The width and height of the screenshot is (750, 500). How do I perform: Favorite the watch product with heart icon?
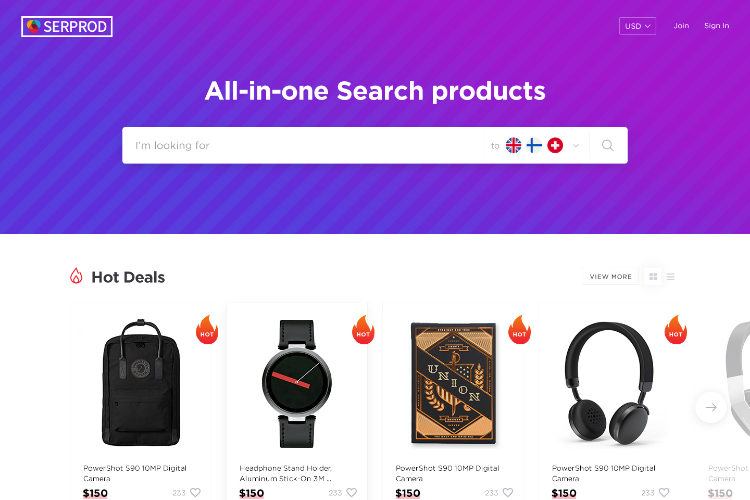coord(352,492)
